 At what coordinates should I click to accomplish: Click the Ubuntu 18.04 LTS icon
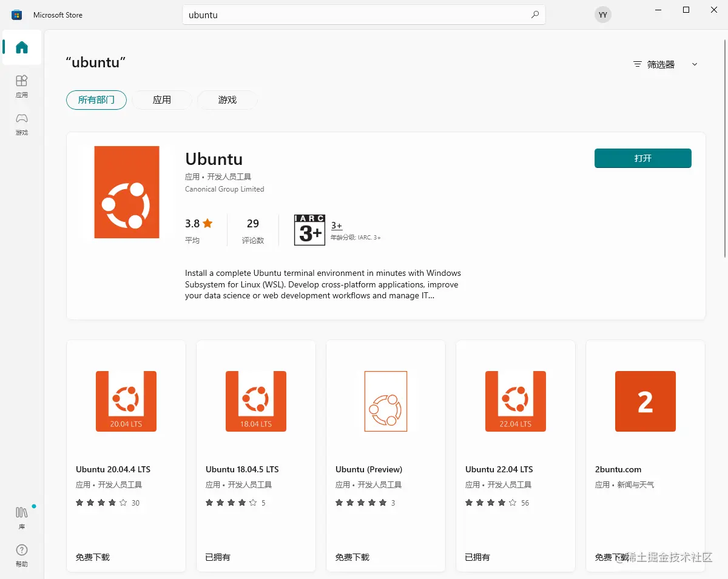point(256,401)
